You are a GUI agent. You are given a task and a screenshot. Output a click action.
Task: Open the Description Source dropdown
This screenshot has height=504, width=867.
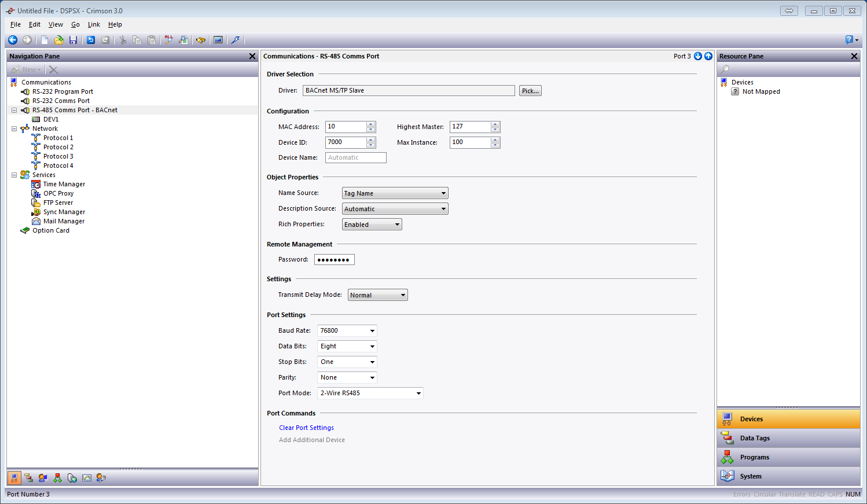(x=395, y=209)
